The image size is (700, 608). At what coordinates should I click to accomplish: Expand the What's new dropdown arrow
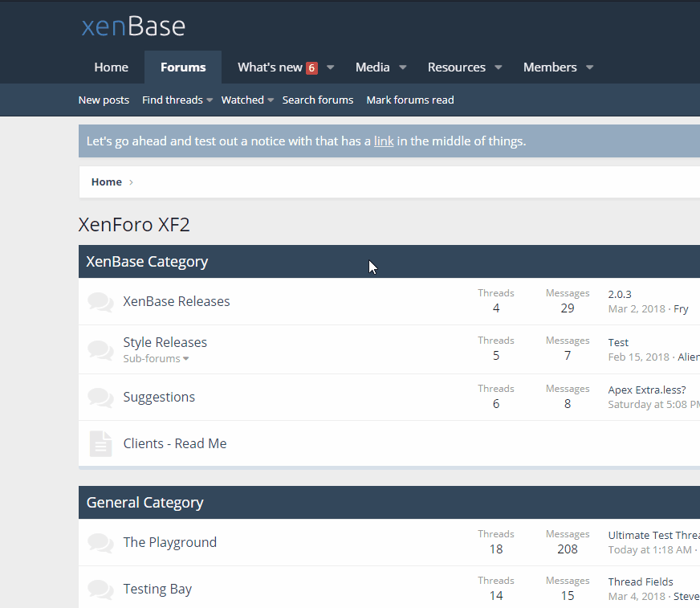tap(331, 67)
